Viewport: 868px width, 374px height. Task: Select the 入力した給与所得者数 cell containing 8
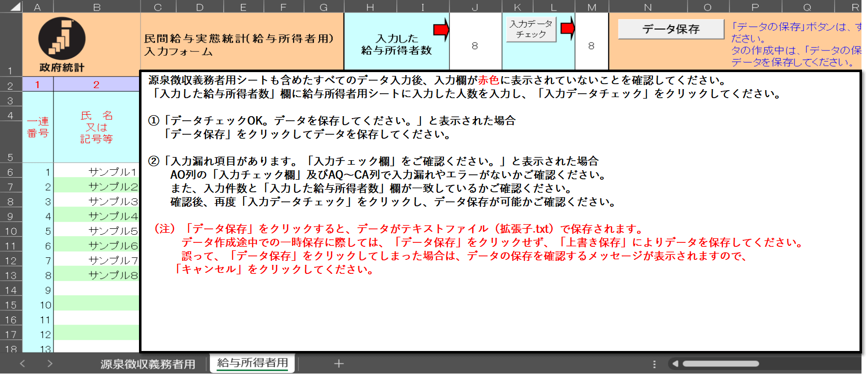click(475, 46)
